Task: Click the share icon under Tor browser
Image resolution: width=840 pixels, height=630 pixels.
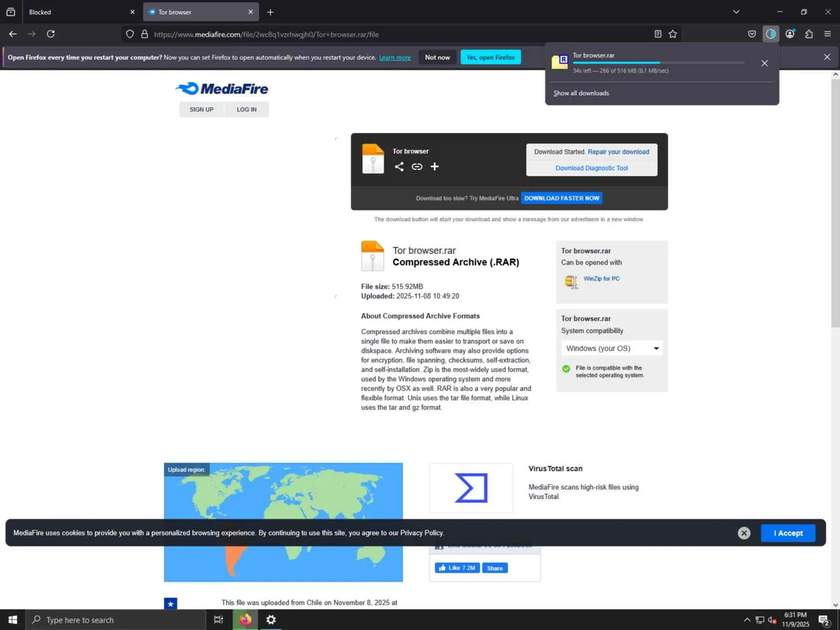Action: pos(399,166)
